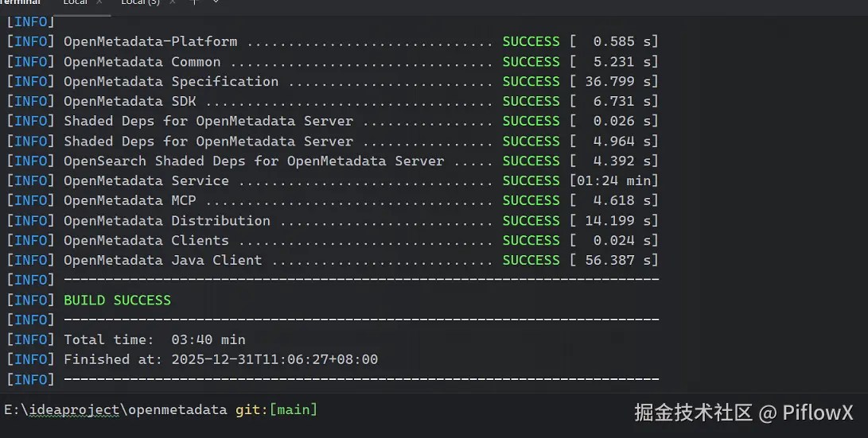This screenshot has height=438, width=868.
Task: Click the PiflowX watermark text
Action: point(817,413)
